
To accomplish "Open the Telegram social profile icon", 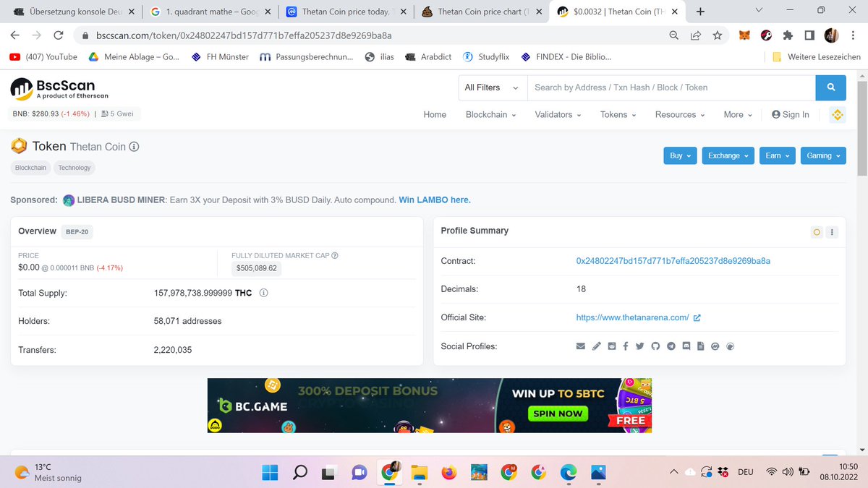I will pos(671,346).
